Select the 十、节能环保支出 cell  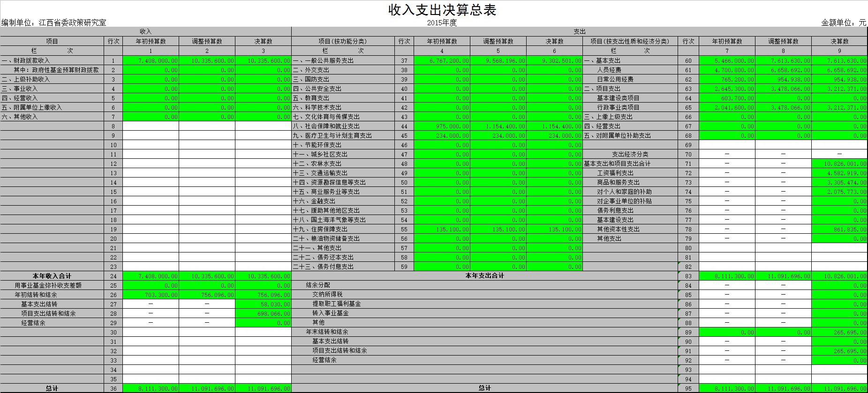(343, 145)
